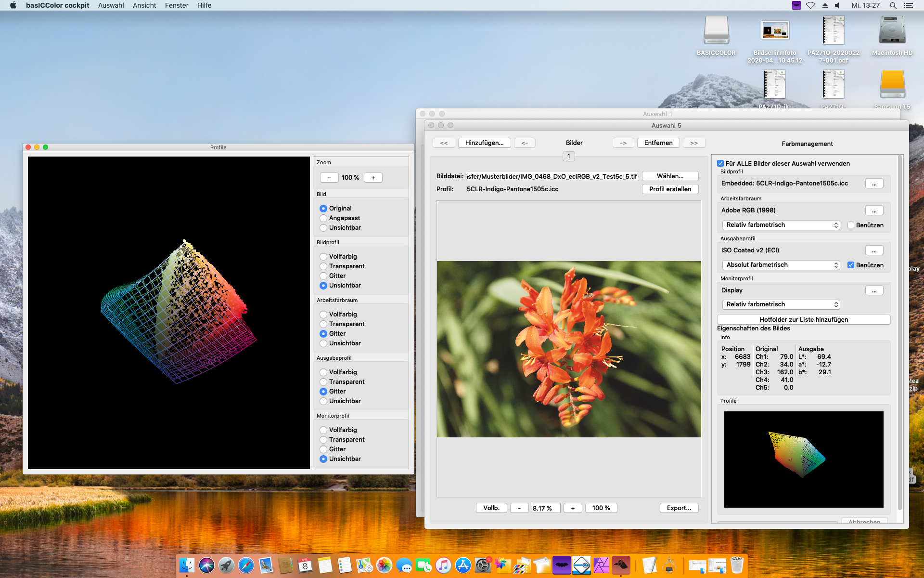The height and width of the screenshot is (578, 924).
Task: Select Angepasst under Bild
Action: point(323,218)
